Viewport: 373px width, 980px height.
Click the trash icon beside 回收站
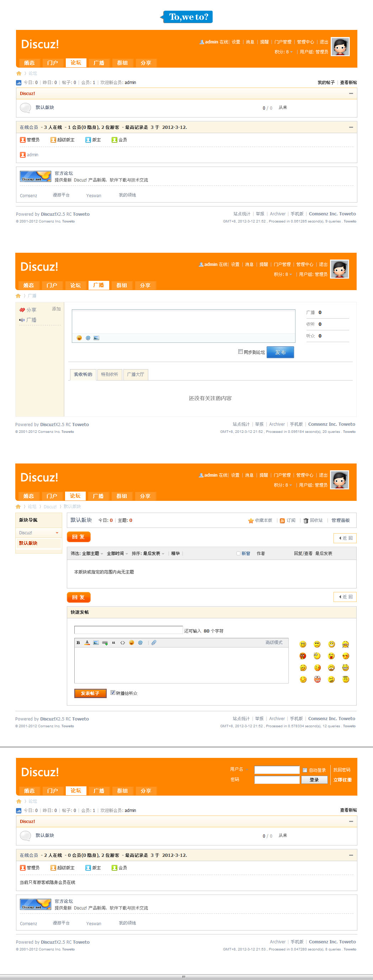pos(306,521)
